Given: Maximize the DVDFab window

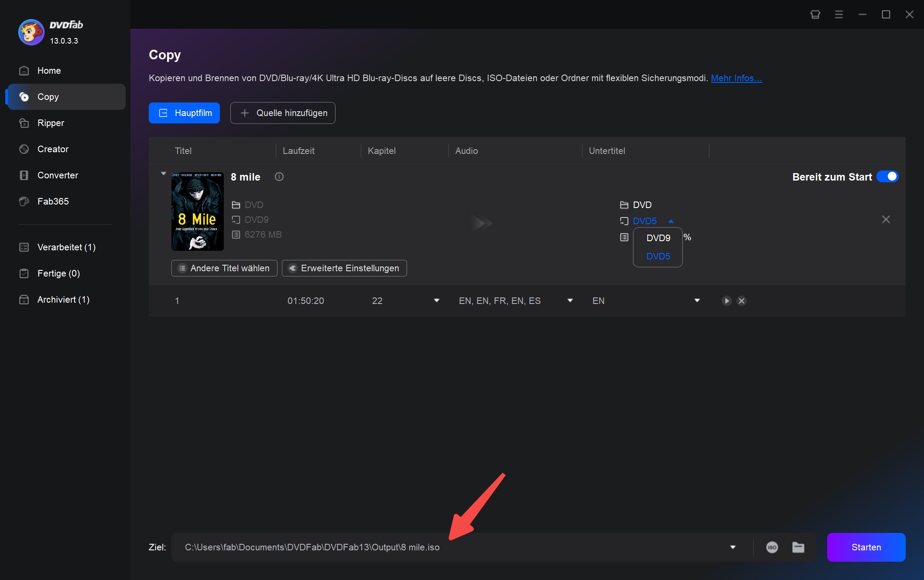Looking at the screenshot, I should tap(886, 14).
